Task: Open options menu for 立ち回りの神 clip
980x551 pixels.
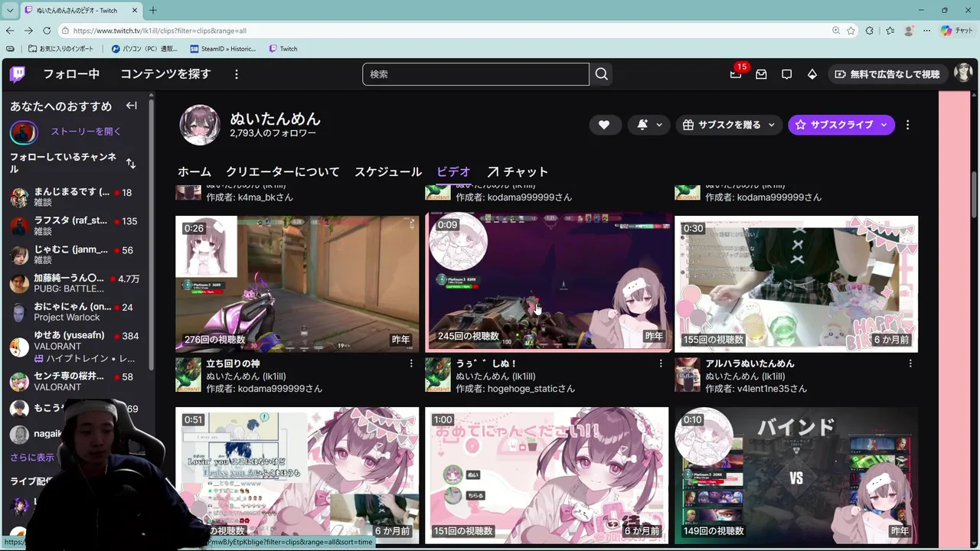Action: click(411, 364)
